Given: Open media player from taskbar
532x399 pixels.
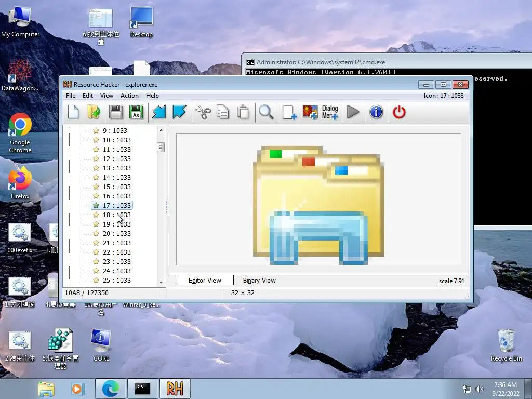Looking at the screenshot, I should point(77,389).
